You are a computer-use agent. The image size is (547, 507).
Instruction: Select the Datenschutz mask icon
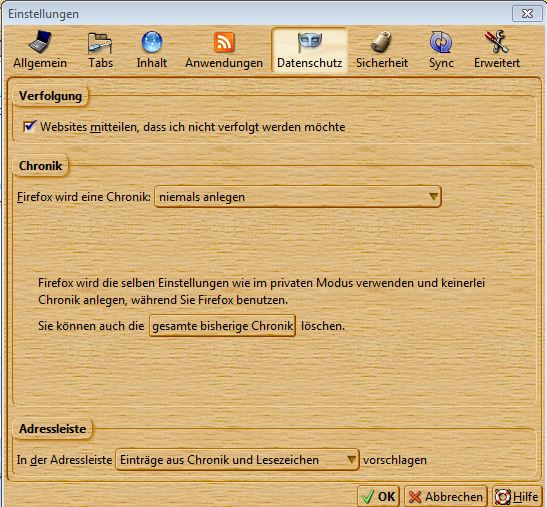tap(310, 42)
